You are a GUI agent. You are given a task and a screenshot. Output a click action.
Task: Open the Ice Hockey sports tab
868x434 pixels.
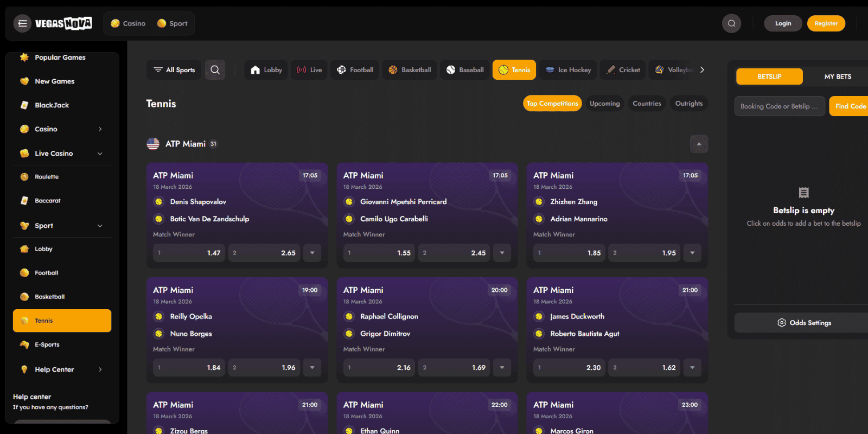point(568,70)
